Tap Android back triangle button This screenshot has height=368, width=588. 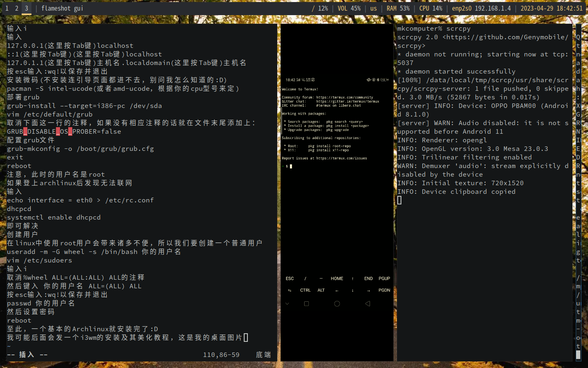pyautogui.click(x=367, y=304)
